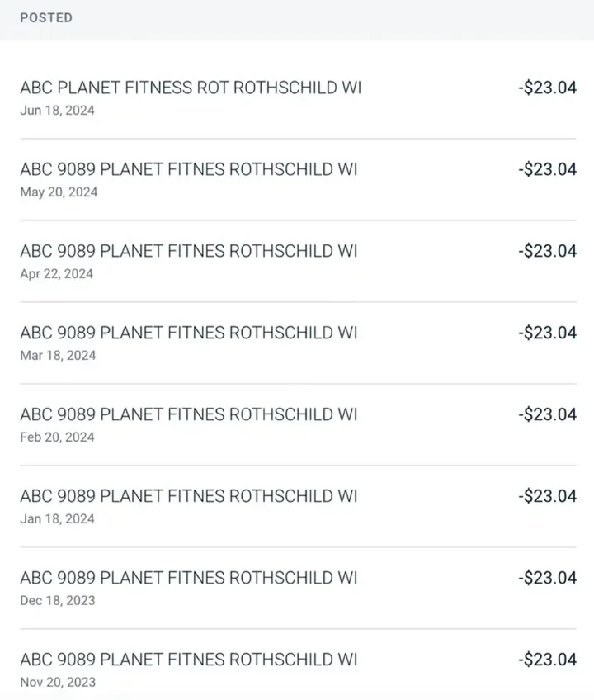Open the Jun 18, 2024 Planet Fitness transaction
This screenshot has width=594, height=700.
coord(297,98)
